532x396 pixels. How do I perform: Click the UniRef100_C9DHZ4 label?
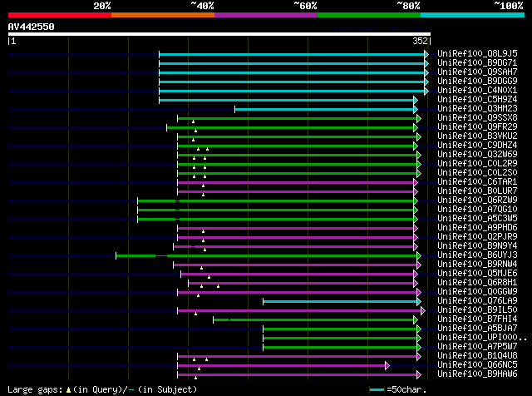click(x=477, y=146)
